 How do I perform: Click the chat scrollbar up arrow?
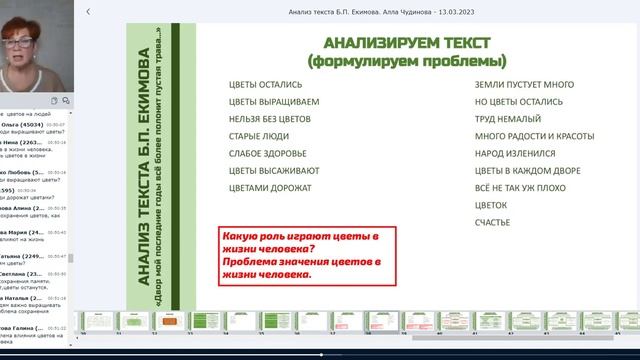click(71, 113)
